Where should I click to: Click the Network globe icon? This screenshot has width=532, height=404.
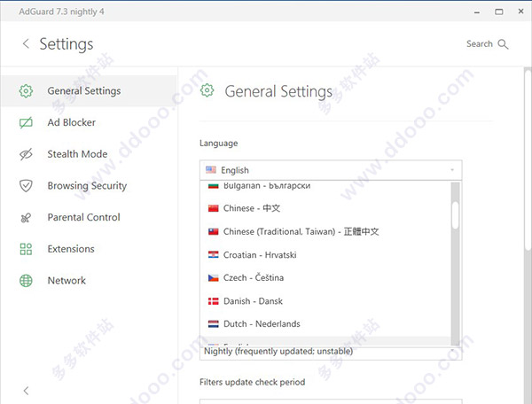[x=26, y=281]
